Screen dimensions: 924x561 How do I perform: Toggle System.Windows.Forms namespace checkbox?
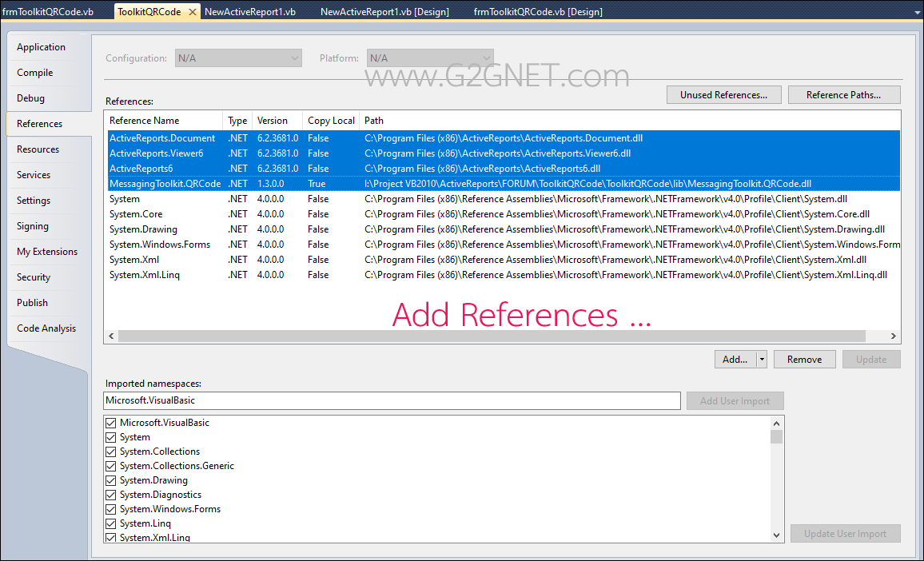pyautogui.click(x=110, y=508)
